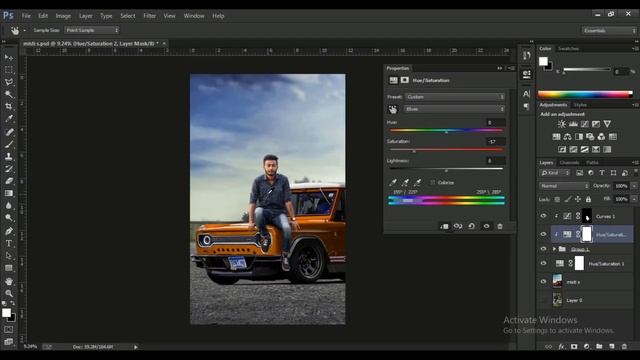640x360 pixels.
Task: Toggle lock transparent pixels
Action: 557,199
